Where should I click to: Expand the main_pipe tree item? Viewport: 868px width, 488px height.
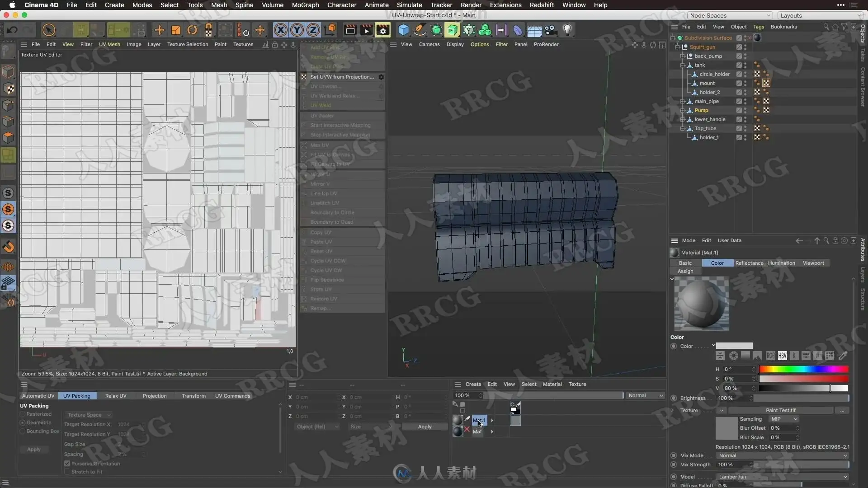click(x=683, y=101)
